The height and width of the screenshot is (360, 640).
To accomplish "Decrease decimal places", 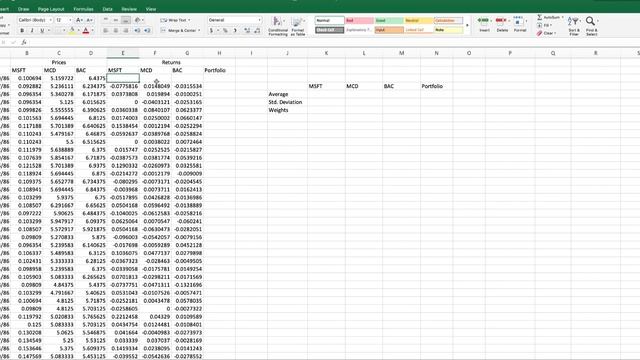I will (257, 31).
